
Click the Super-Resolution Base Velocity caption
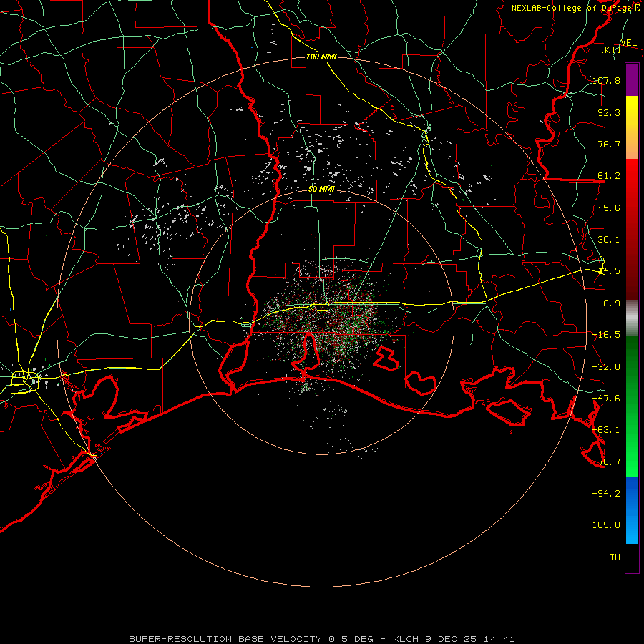pos(321,639)
